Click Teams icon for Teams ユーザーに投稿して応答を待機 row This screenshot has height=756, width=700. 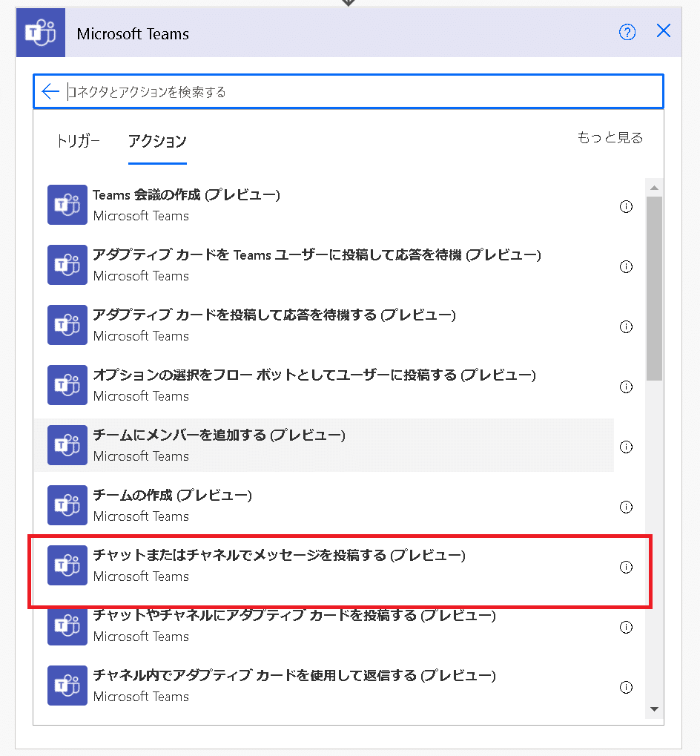(x=67, y=265)
